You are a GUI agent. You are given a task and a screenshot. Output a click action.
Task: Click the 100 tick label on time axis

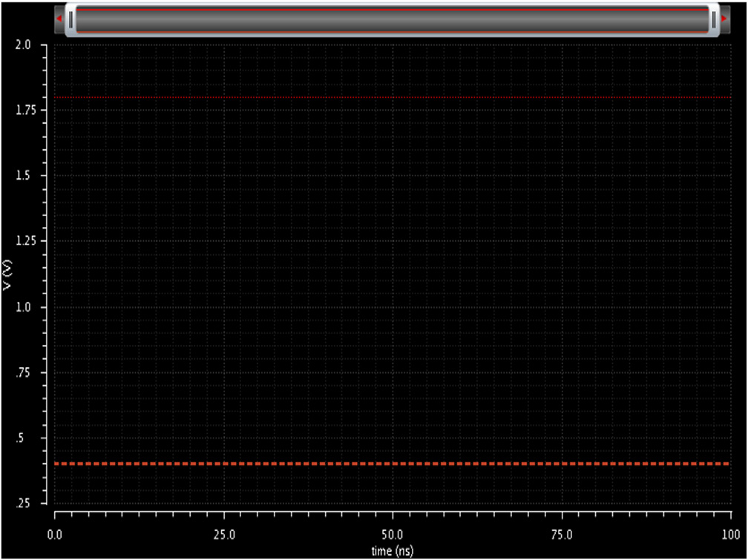731,534
